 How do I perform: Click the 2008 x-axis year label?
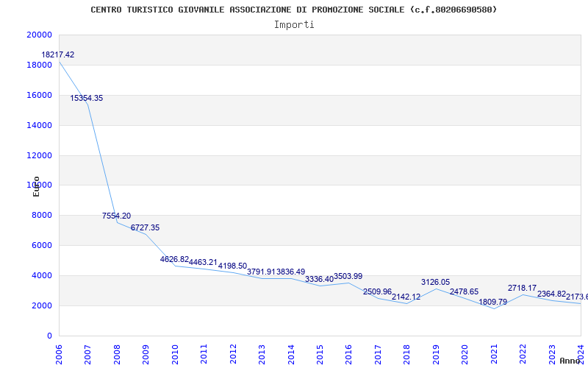tap(117, 355)
